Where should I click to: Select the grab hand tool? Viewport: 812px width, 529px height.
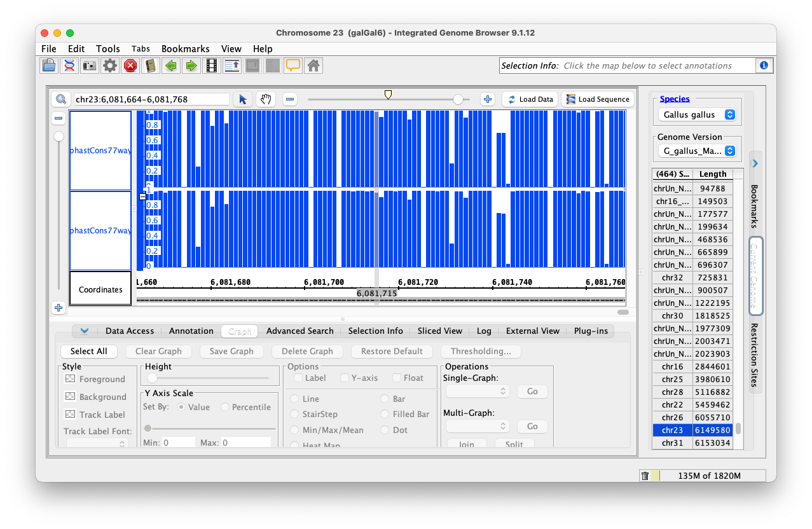point(265,99)
